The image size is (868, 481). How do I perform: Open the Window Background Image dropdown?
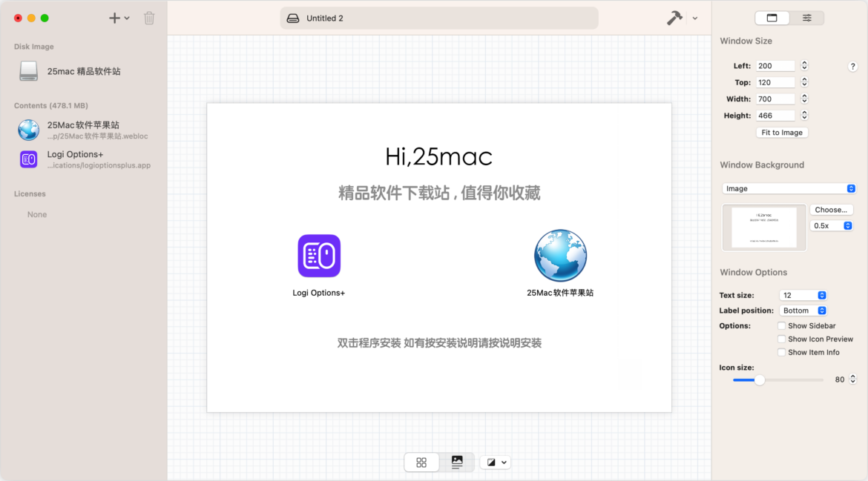(x=789, y=188)
